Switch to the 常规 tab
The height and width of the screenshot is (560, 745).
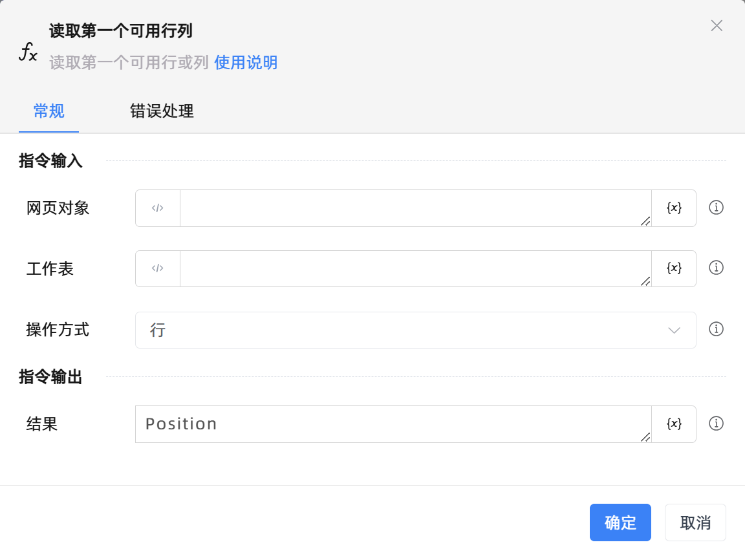click(x=49, y=111)
